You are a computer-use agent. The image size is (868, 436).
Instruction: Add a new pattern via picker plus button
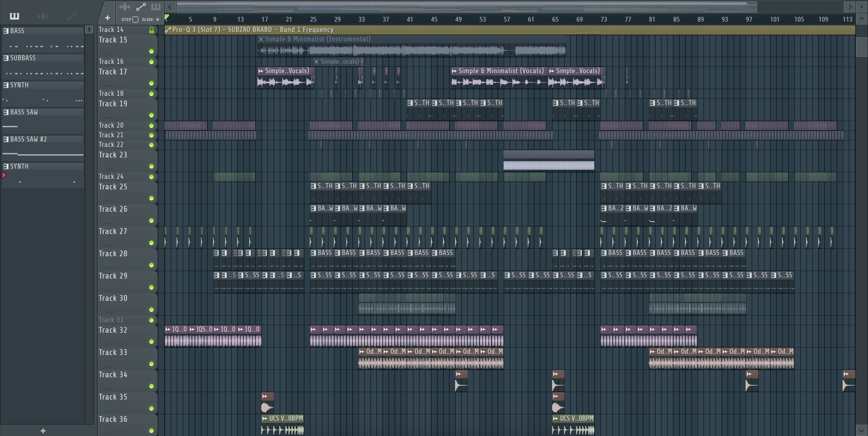[x=43, y=431]
